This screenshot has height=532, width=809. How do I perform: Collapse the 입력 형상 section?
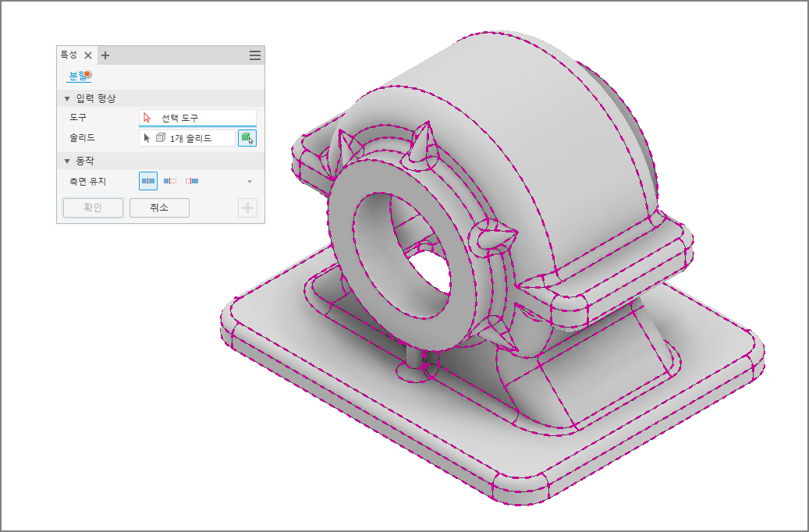click(x=67, y=98)
